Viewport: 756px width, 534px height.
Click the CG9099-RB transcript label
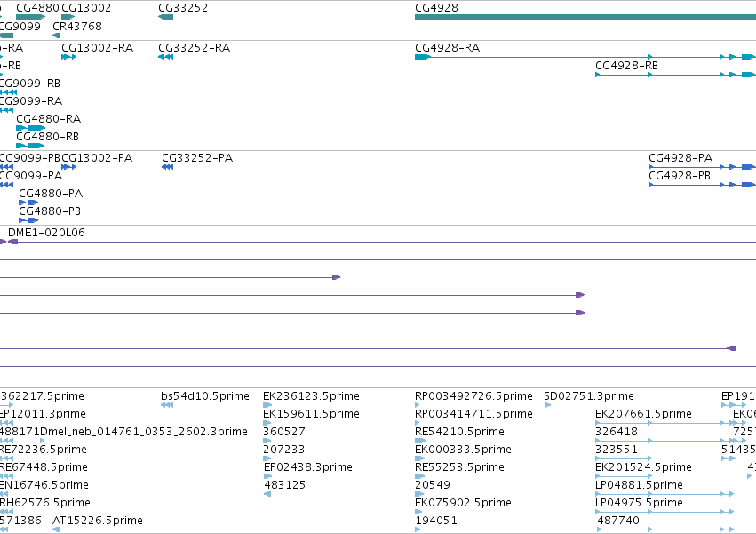(x=30, y=84)
